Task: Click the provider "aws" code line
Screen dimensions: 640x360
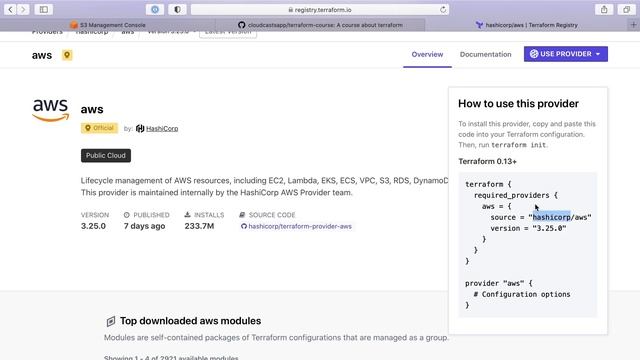Action: point(499,283)
